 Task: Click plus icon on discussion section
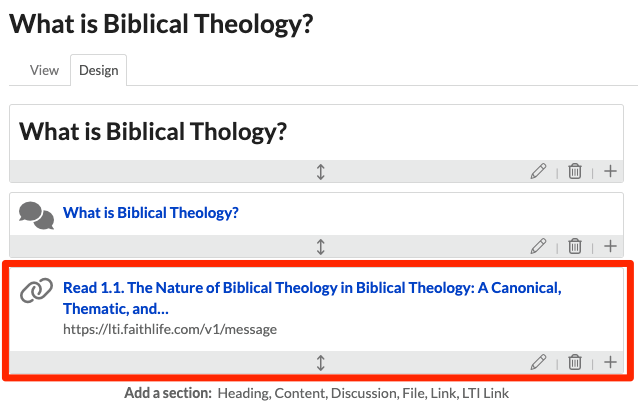pos(610,246)
